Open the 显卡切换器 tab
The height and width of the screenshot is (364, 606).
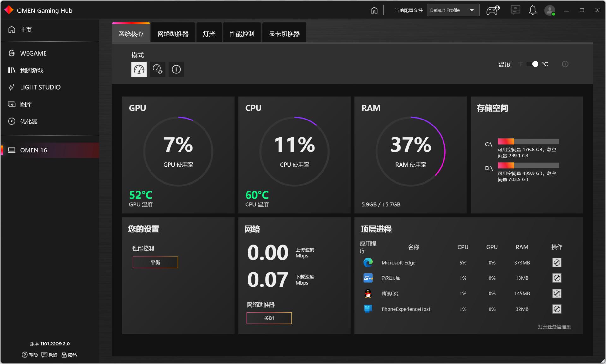click(x=284, y=34)
